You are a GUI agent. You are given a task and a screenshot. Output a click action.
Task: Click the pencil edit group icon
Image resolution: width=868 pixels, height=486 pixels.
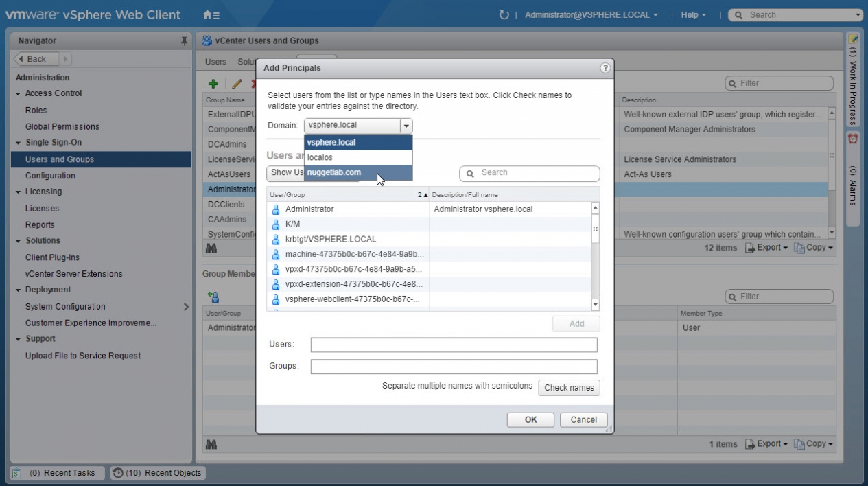(x=237, y=84)
